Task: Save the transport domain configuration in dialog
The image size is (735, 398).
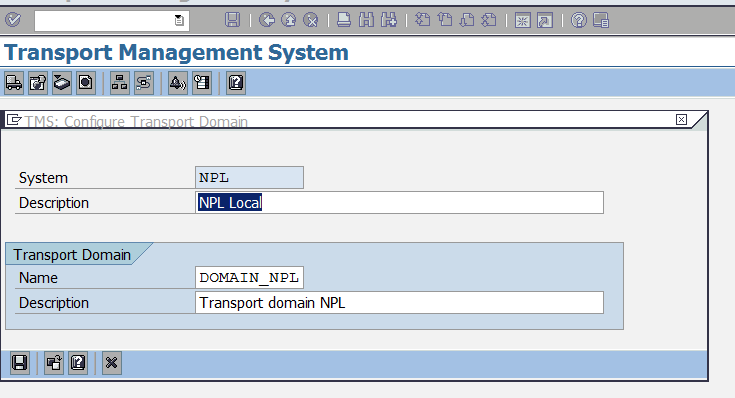Action: click(20, 363)
